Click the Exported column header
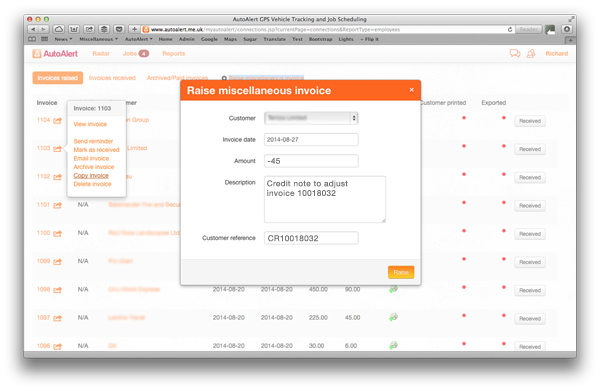 [x=494, y=103]
